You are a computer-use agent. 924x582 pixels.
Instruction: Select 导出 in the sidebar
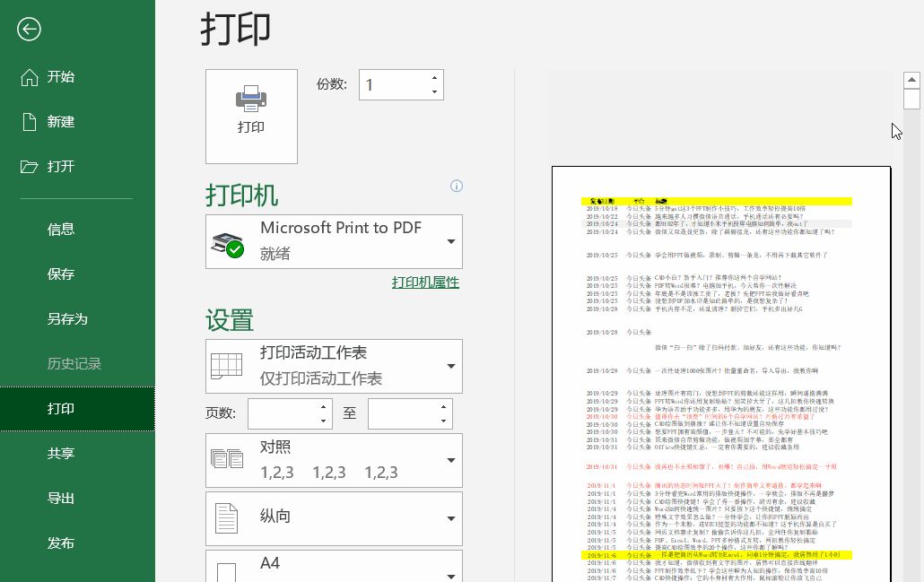[x=60, y=499]
